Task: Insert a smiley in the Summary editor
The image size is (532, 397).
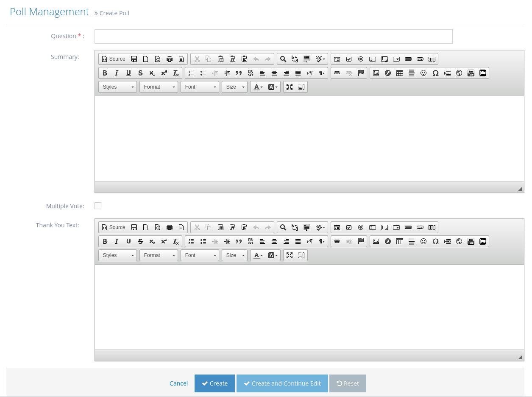Action: point(423,73)
